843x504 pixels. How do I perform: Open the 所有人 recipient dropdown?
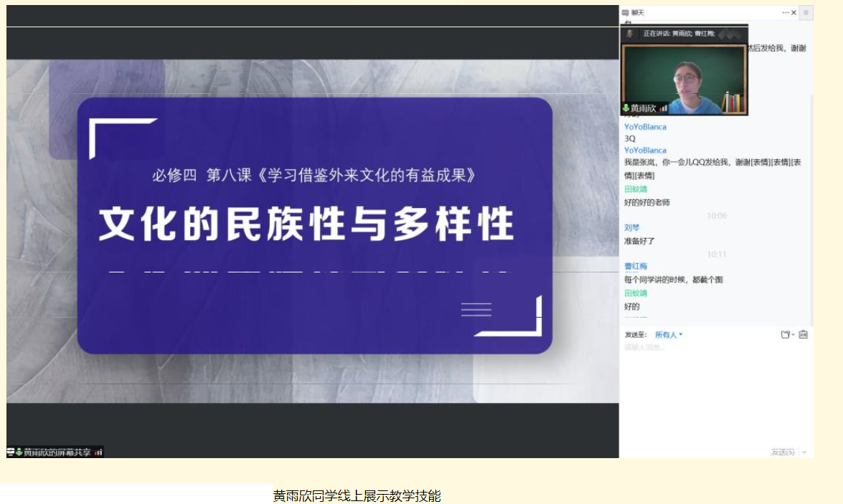(669, 335)
